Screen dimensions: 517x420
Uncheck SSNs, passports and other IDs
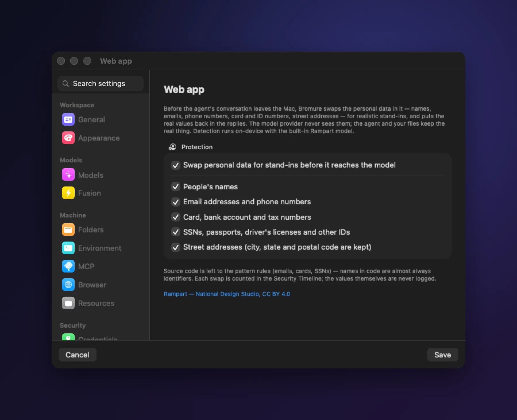pyautogui.click(x=175, y=232)
